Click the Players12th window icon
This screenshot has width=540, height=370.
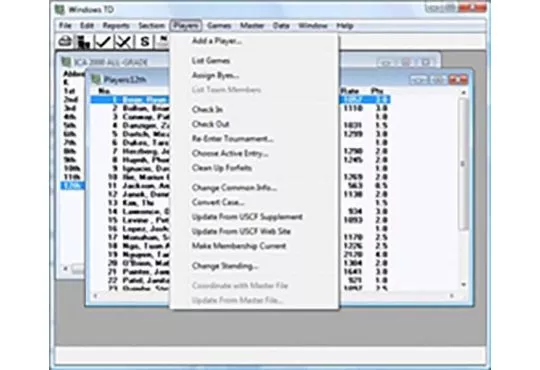click(x=96, y=80)
